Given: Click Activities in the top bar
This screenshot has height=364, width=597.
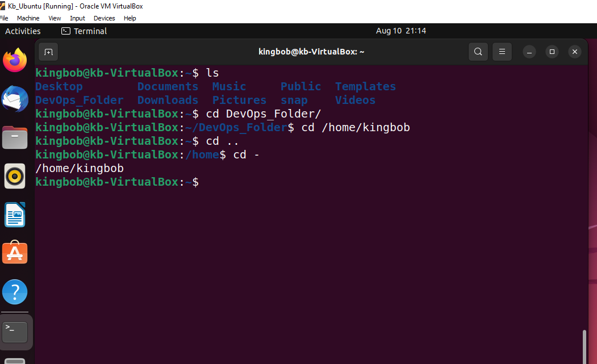Looking at the screenshot, I should click(x=22, y=31).
